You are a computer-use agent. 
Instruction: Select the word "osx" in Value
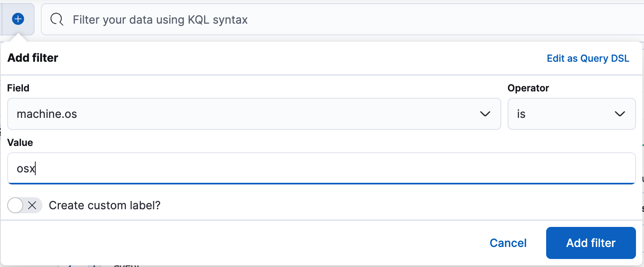pos(25,168)
